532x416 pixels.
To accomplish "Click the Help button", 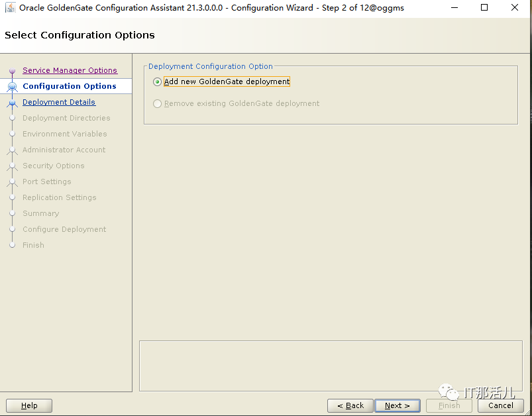I will [29, 405].
